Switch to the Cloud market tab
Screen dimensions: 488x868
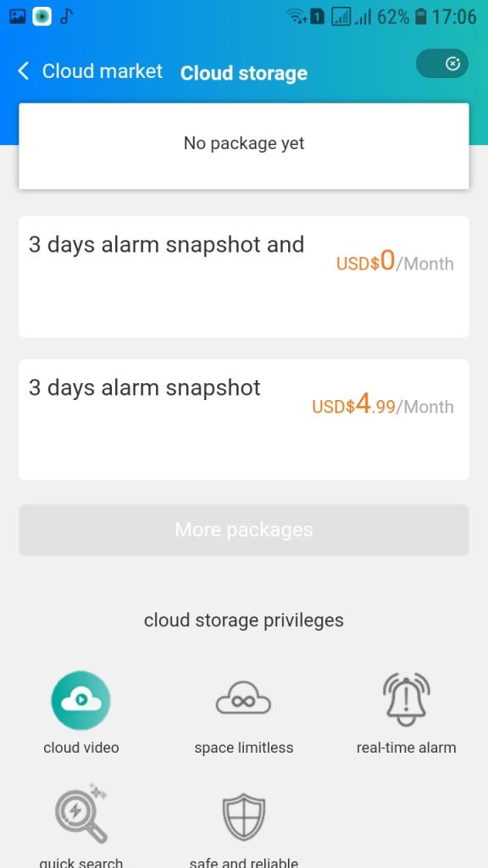pos(103,71)
